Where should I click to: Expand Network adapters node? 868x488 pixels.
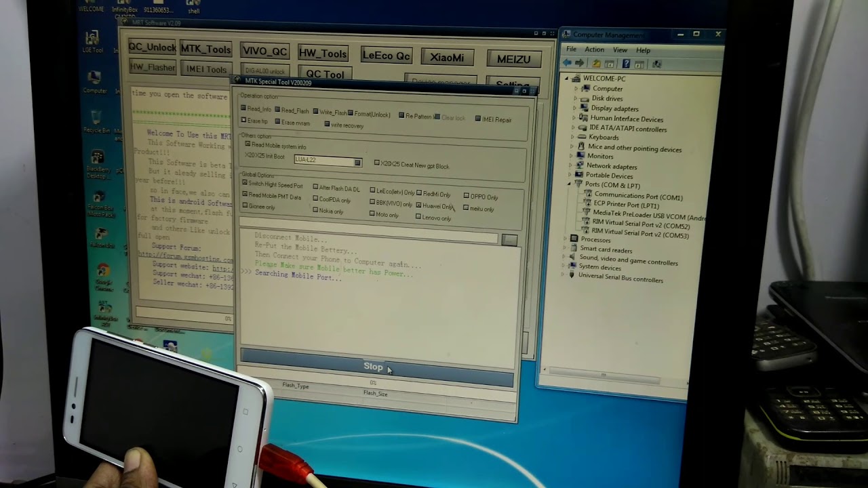click(x=572, y=165)
